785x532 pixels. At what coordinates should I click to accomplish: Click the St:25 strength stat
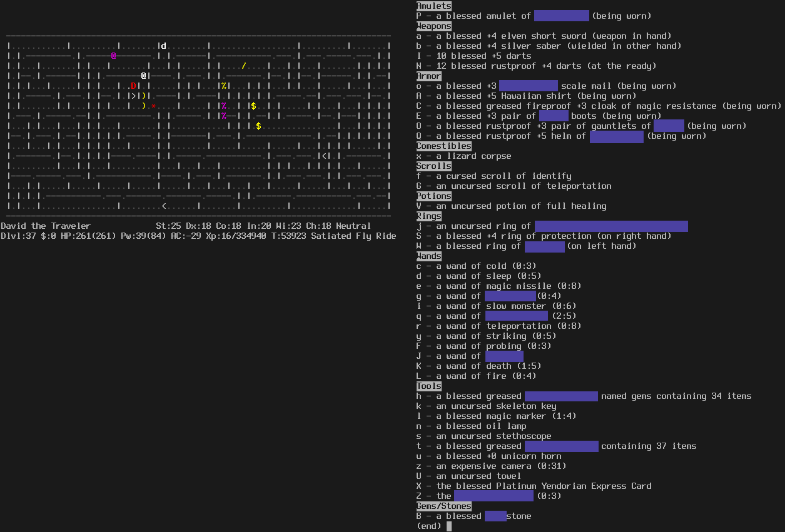click(168, 226)
